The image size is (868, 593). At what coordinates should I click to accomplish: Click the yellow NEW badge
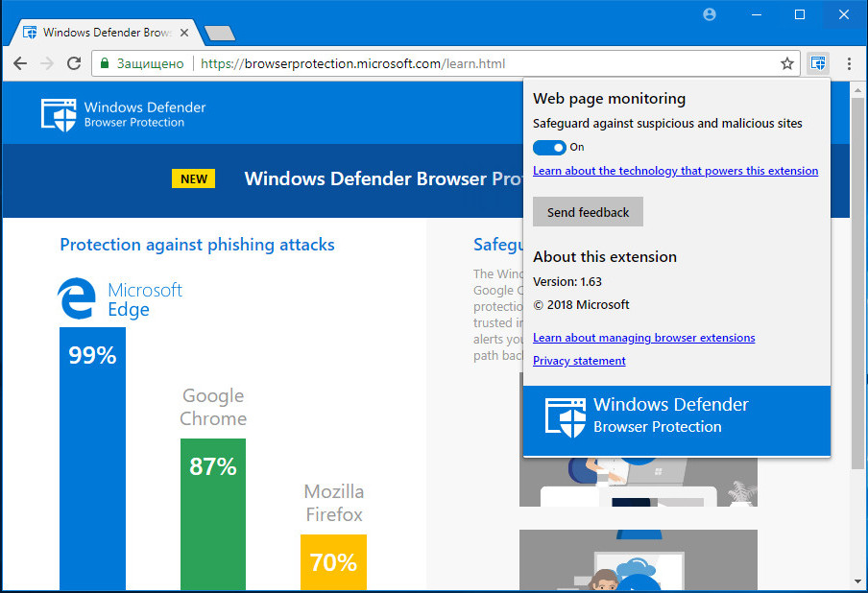pyautogui.click(x=193, y=178)
